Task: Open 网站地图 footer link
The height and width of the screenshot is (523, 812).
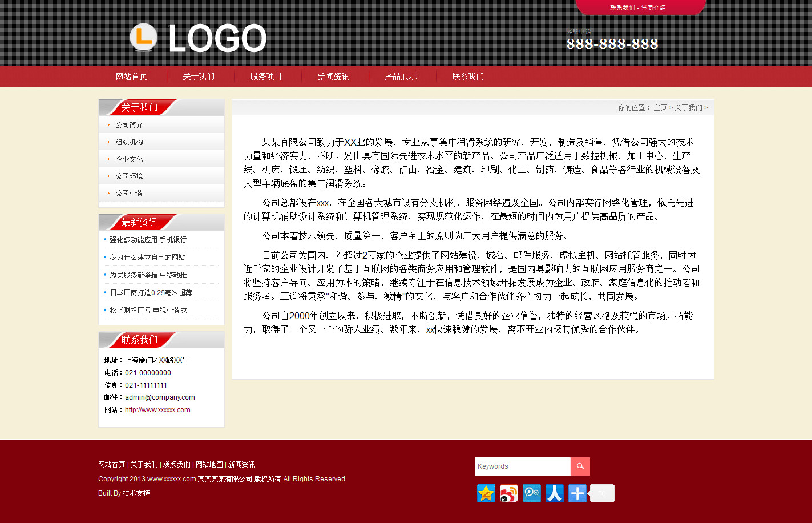Action: point(209,465)
